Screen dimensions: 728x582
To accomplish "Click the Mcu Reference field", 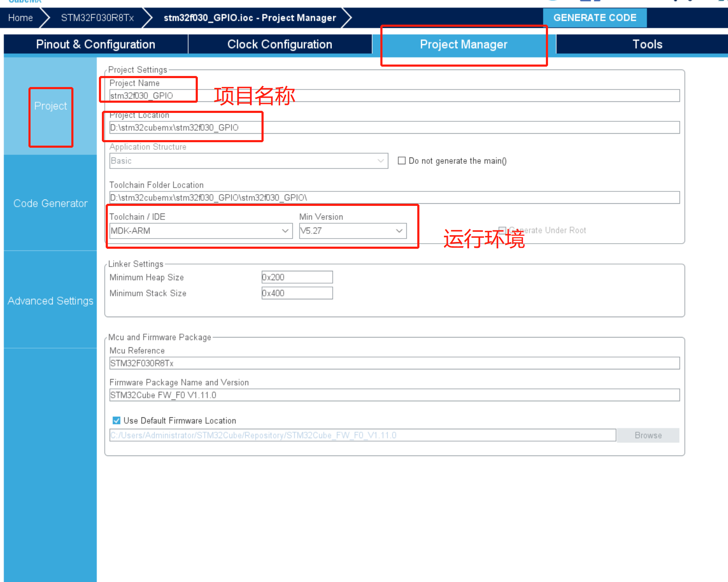I will coord(394,363).
